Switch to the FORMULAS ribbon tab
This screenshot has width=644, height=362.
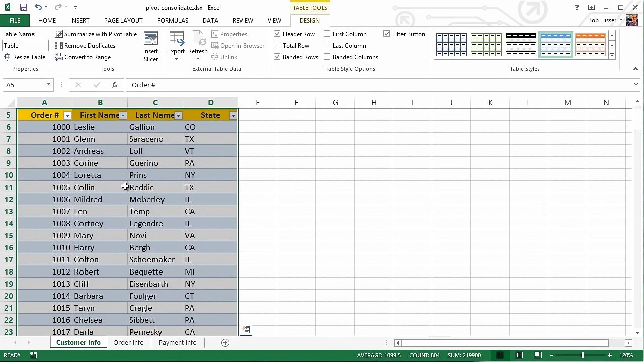click(x=173, y=20)
